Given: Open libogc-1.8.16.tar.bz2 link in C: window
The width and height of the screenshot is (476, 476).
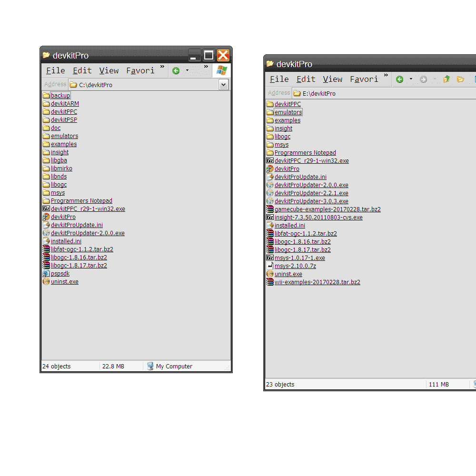Looking at the screenshot, I should coord(79,257).
